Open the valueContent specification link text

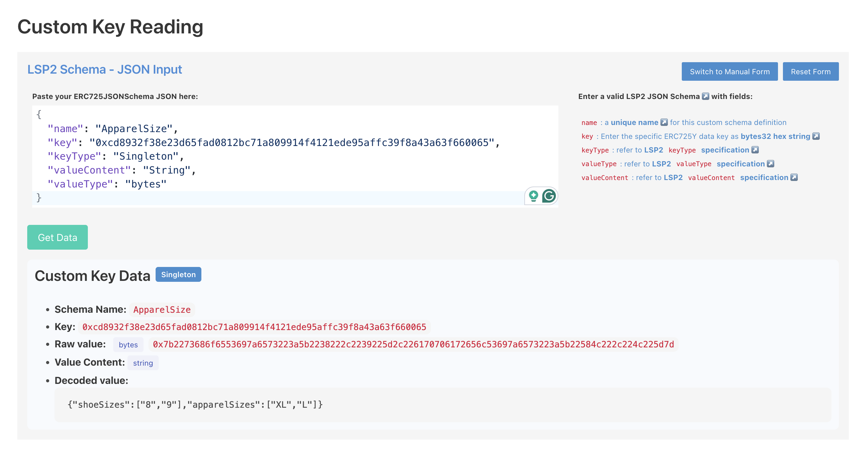point(765,177)
